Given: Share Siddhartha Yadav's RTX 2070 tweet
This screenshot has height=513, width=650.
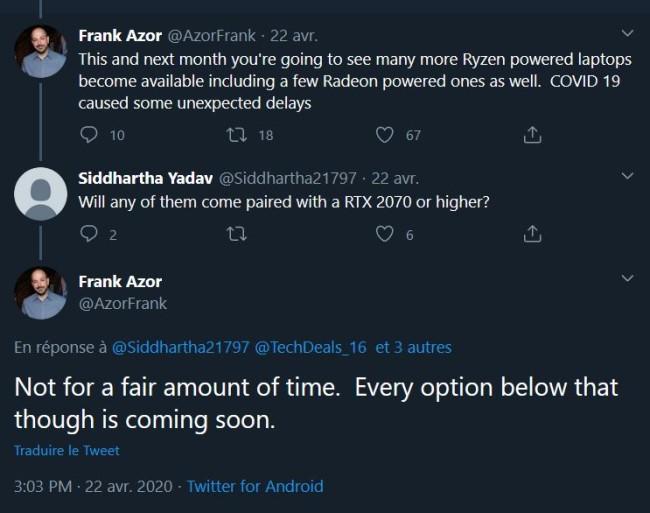Looking at the screenshot, I should [x=533, y=236].
